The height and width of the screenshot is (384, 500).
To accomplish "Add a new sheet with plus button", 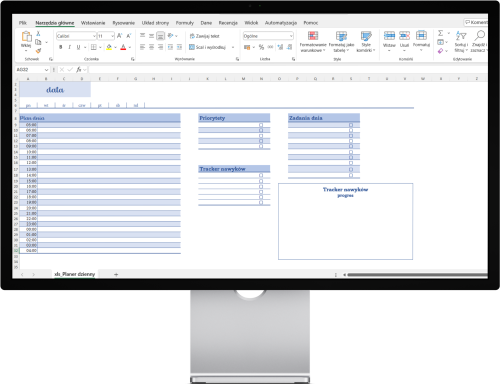I will click(x=116, y=274).
